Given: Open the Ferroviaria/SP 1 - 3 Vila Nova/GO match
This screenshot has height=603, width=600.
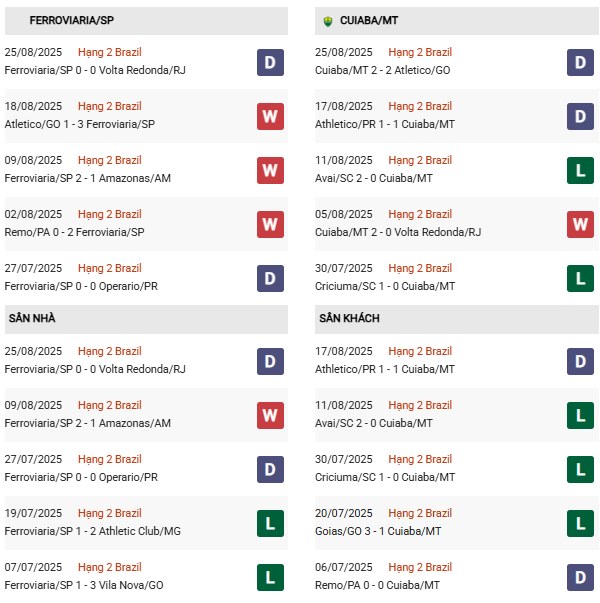Looking at the screenshot, I should pos(85,585).
